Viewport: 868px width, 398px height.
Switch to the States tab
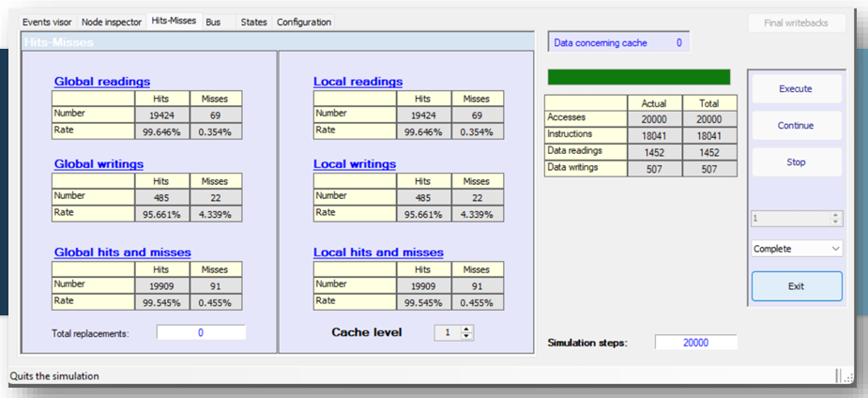[x=254, y=23]
